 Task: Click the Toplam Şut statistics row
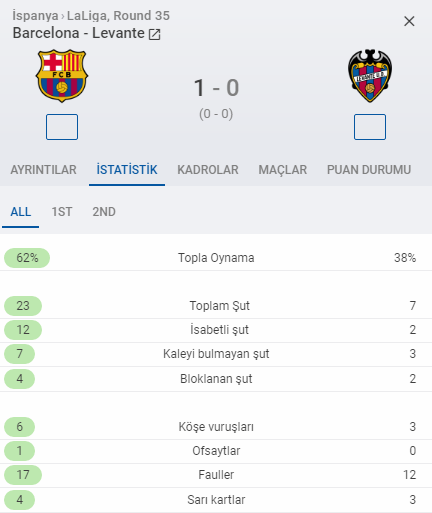click(216, 306)
